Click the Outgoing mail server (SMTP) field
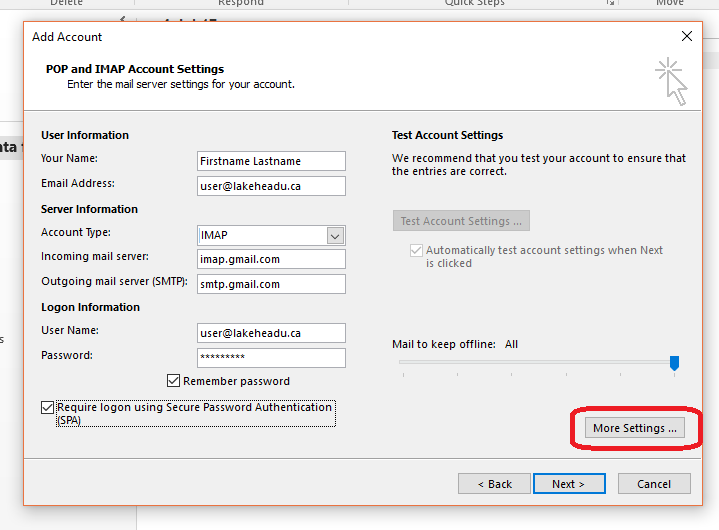The width and height of the screenshot is (719, 530). point(271,284)
